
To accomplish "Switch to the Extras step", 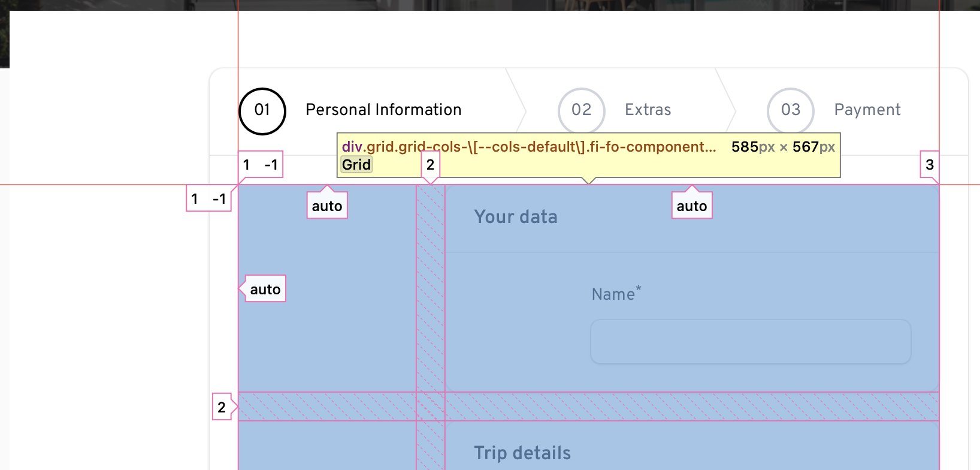I will pos(648,110).
